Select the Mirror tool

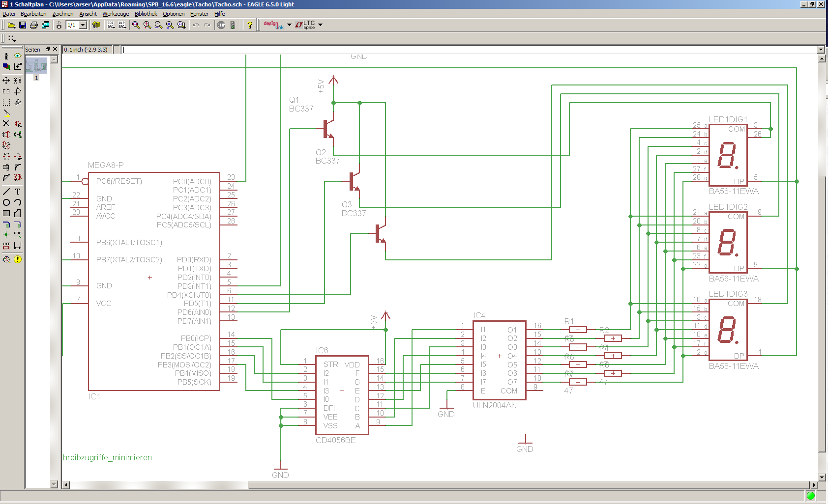click(6, 91)
